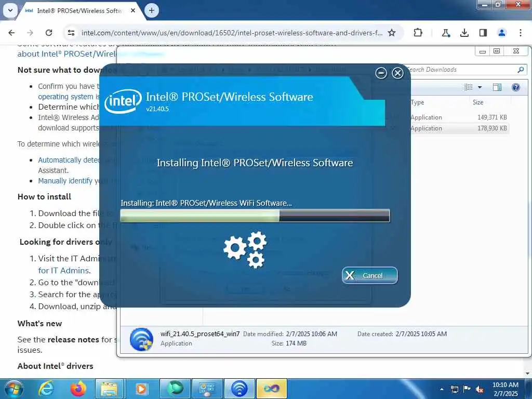Image resolution: width=532 pixels, height=399 pixels.
Task: Maximize the Explorer Downloads window
Action: (x=497, y=51)
